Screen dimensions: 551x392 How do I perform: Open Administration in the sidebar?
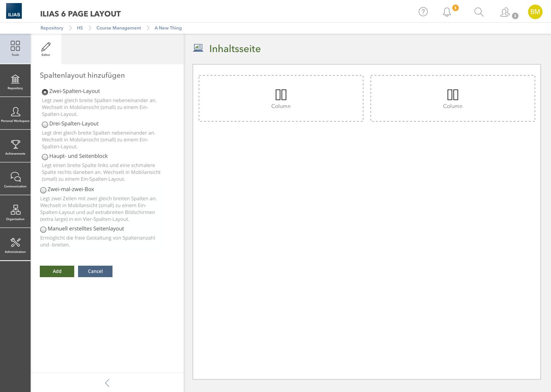pyautogui.click(x=15, y=245)
